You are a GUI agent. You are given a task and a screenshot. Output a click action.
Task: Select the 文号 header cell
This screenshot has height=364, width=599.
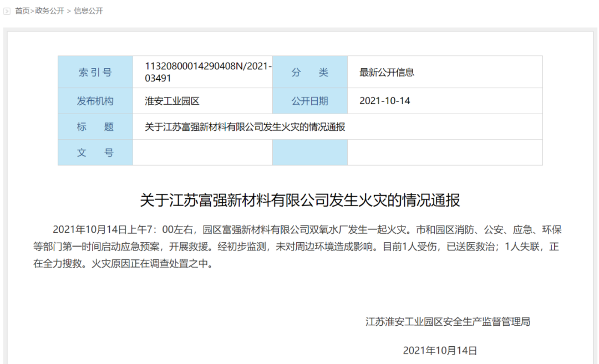click(95, 152)
